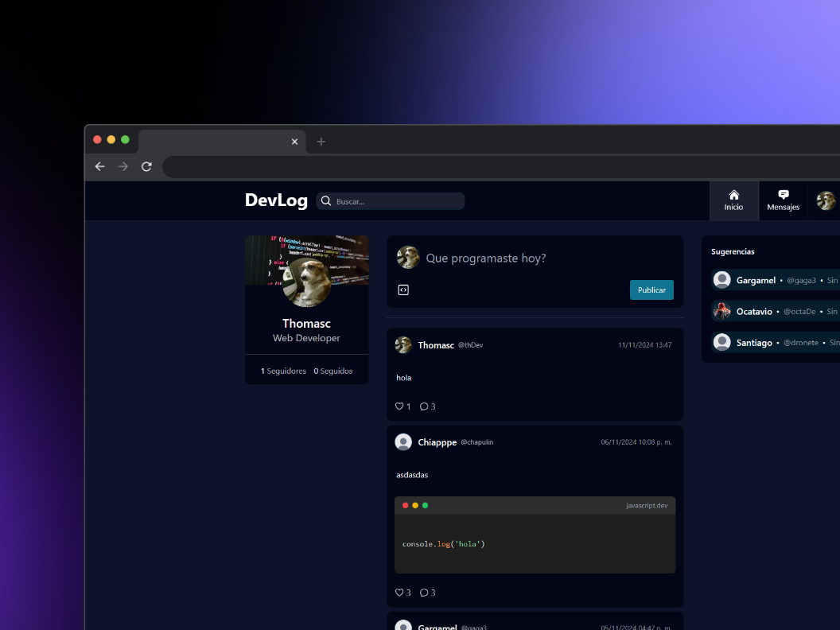Click the Chiapppe author name

[x=437, y=442]
